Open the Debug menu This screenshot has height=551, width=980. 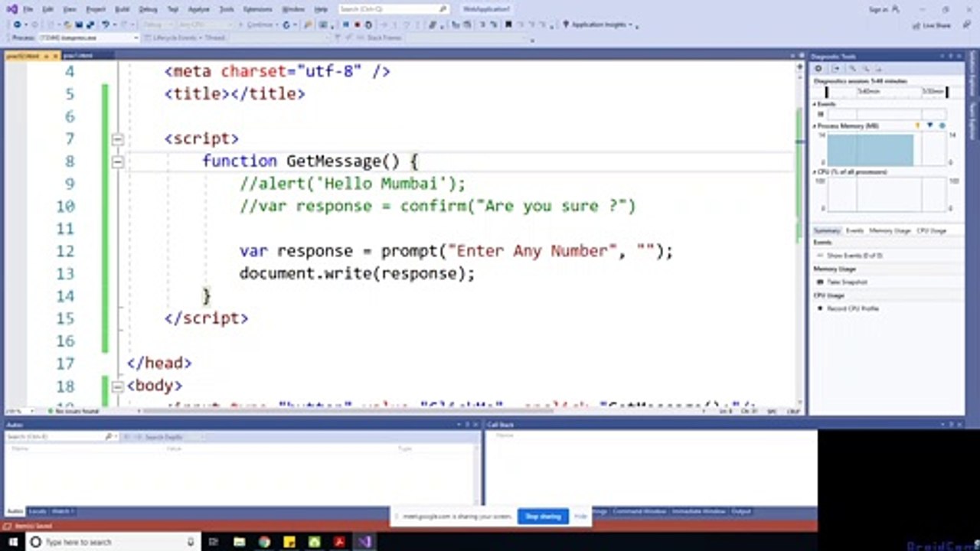(148, 9)
